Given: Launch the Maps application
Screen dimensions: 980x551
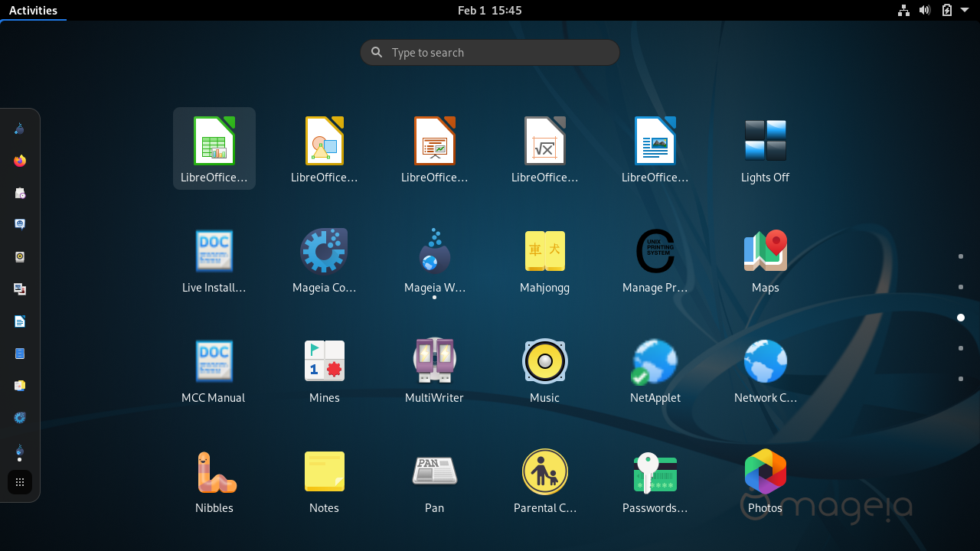Looking at the screenshot, I should [x=766, y=259].
